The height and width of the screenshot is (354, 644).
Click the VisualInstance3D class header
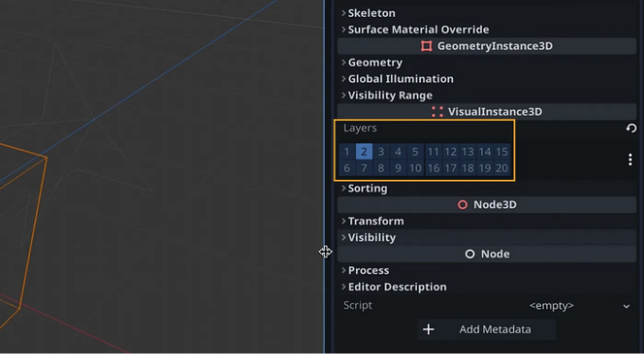tap(487, 112)
